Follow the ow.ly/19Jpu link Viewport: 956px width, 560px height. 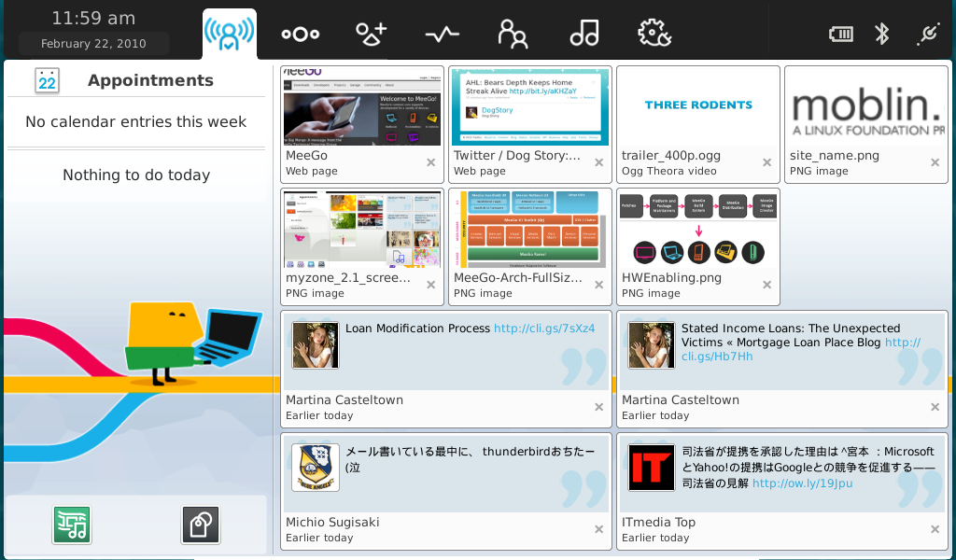tap(802, 483)
